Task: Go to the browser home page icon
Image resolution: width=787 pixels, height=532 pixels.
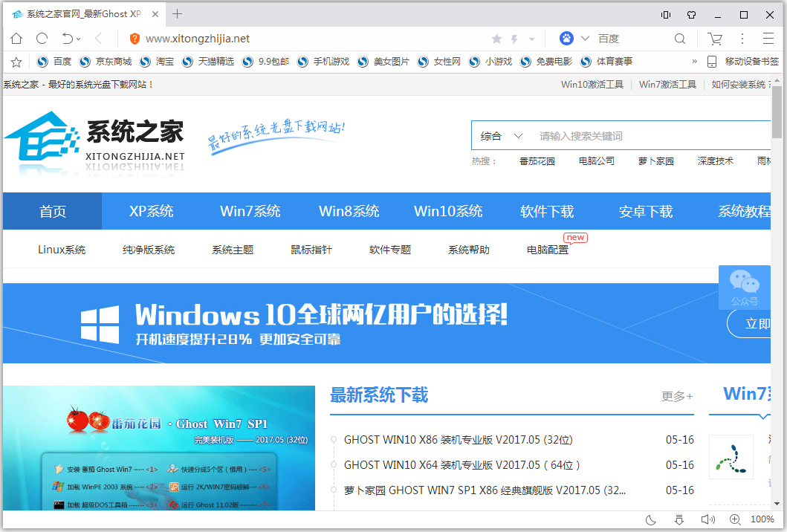Action: [16, 39]
